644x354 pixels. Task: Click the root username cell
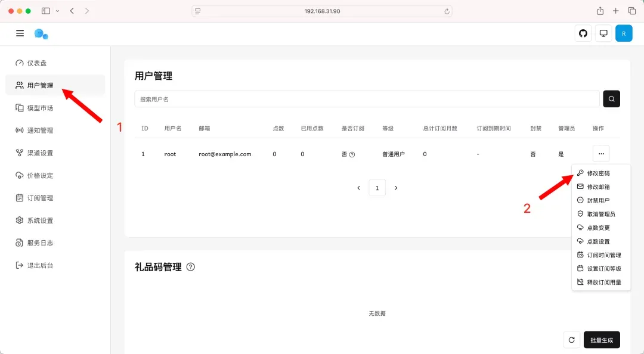click(x=170, y=154)
